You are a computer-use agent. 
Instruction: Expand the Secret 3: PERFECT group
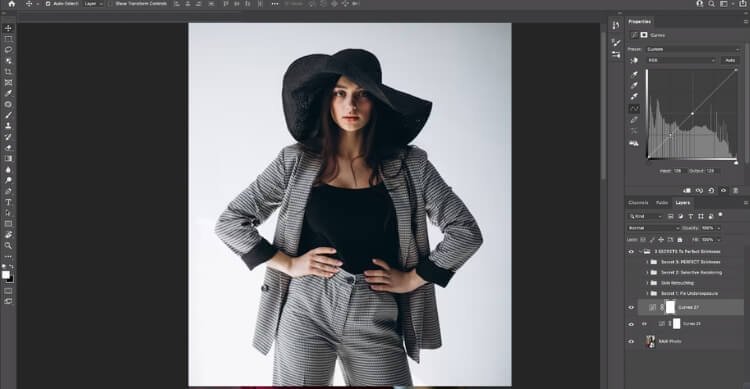[x=647, y=262]
